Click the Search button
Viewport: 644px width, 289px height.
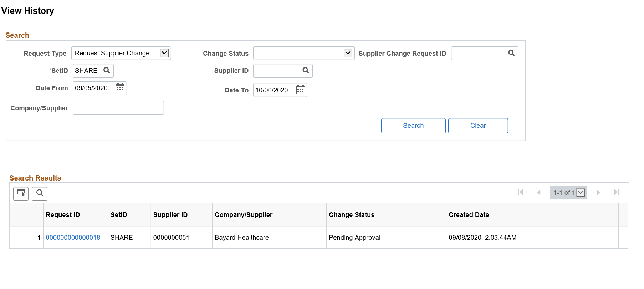pyautogui.click(x=413, y=126)
